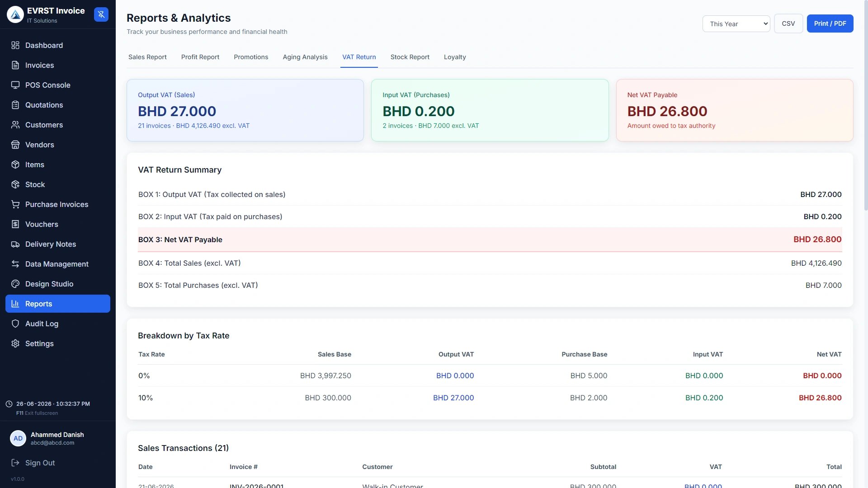Open the Customers people icon

click(15, 125)
